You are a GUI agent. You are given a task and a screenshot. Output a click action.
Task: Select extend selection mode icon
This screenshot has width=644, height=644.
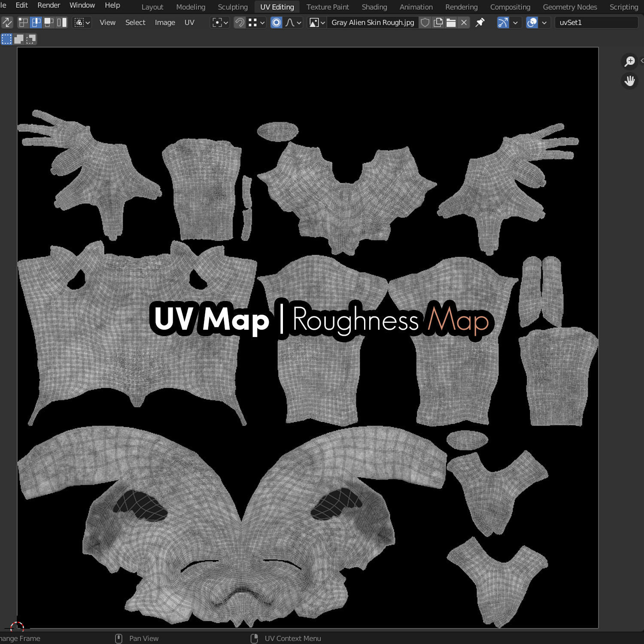coord(18,39)
